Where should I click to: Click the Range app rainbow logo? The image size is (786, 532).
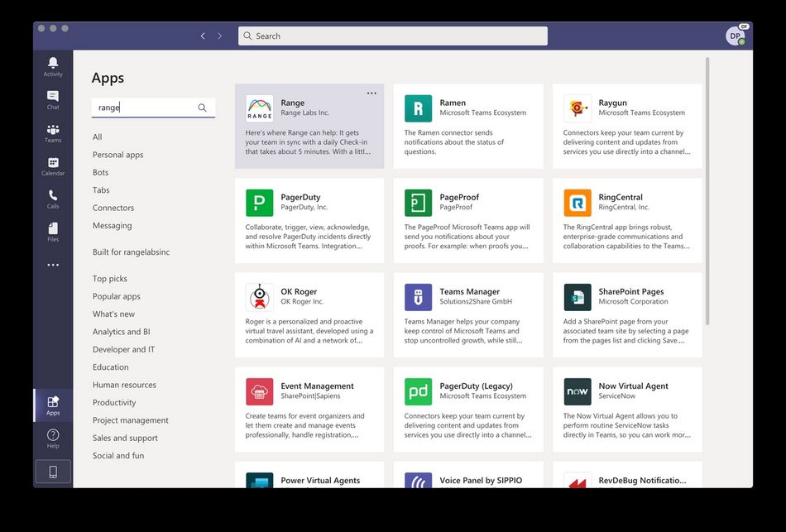pos(259,108)
